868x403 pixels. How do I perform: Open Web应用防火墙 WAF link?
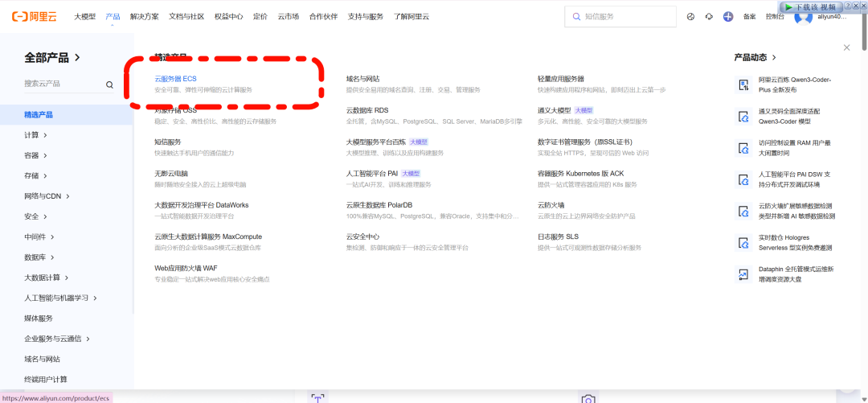pyautogui.click(x=186, y=269)
